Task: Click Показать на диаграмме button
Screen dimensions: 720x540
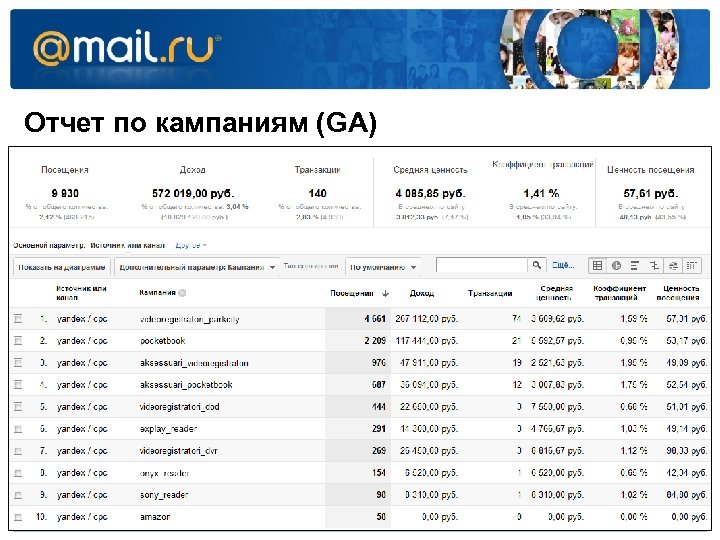Action: (x=62, y=267)
